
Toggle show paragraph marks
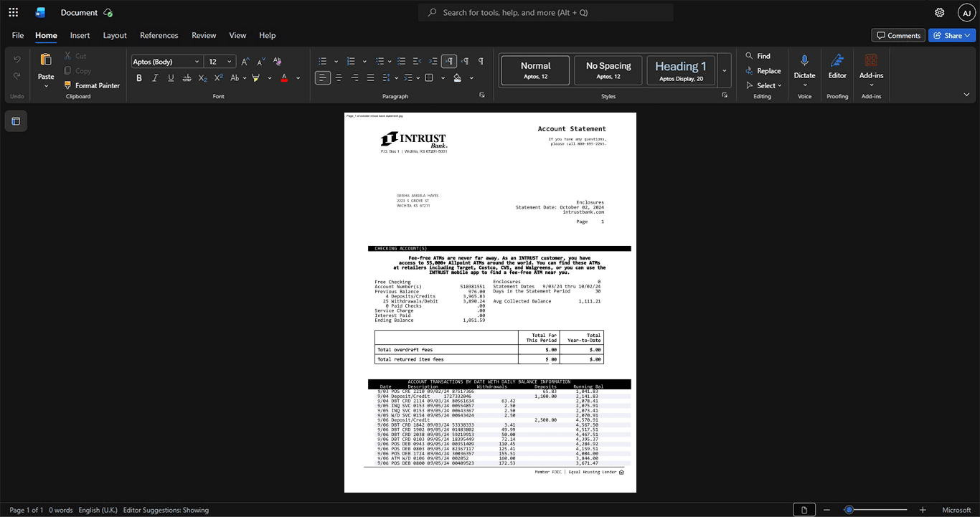pyautogui.click(x=481, y=62)
